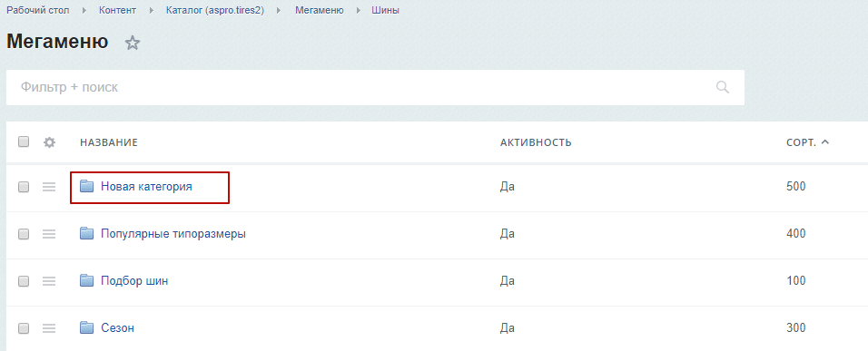Image resolution: width=868 pixels, height=351 pixels.
Task: Click Да in Популярные типоразмеры row
Action: coord(508,234)
